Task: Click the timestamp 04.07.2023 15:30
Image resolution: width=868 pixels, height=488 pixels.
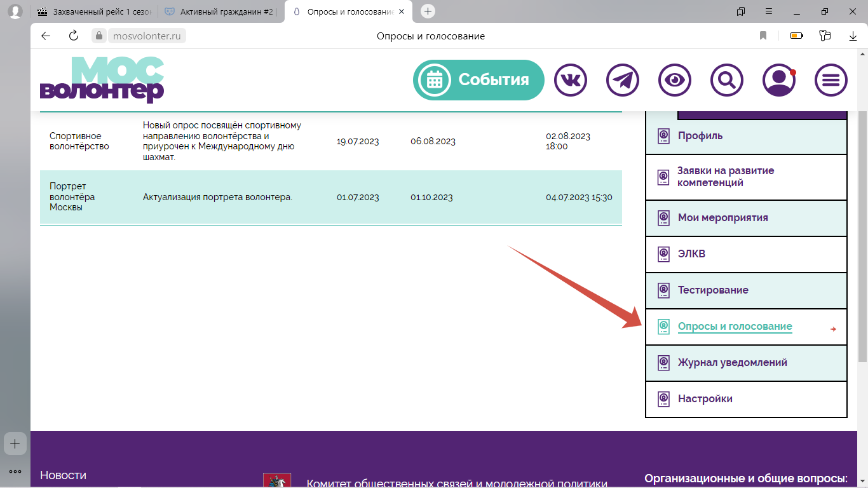Action: 579,197
